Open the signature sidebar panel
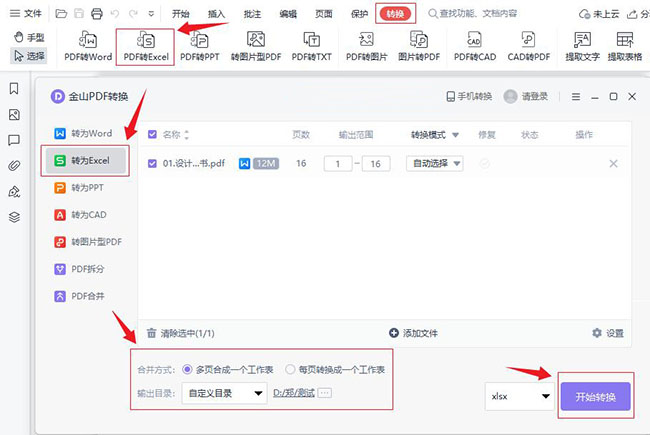This screenshot has width=650, height=435. (x=14, y=192)
